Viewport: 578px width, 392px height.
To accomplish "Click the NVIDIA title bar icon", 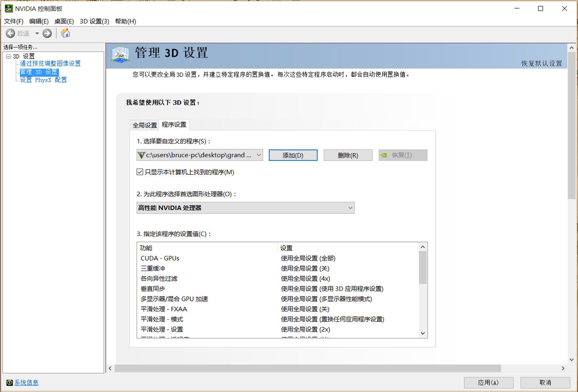I will click(x=8, y=8).
